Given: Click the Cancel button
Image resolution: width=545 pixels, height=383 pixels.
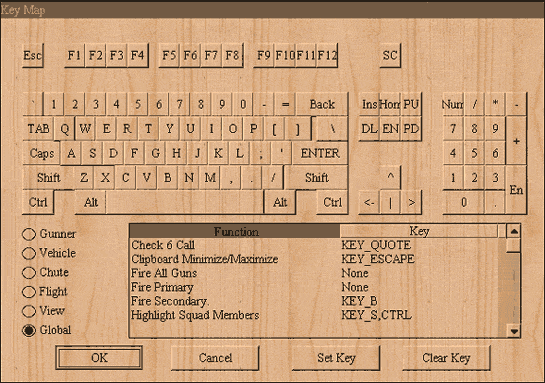Looking at the screenshot, I should 215,358.
